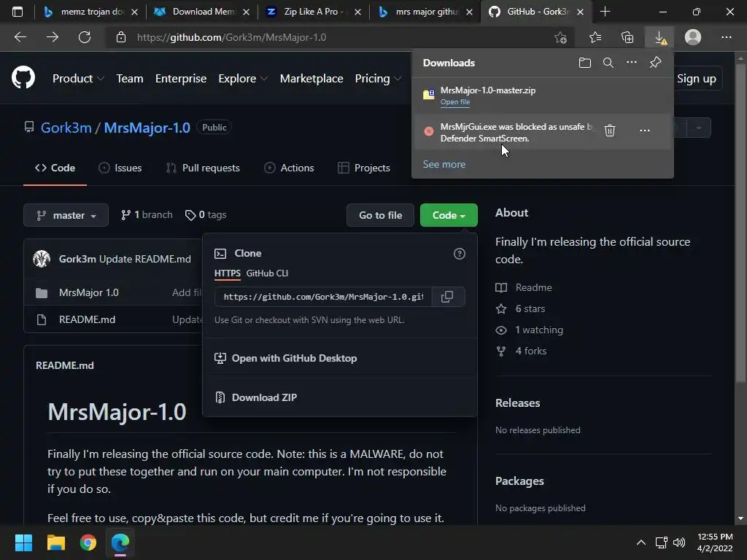Click the clone URL text field
The width and height of the screenshot is (747, 560).
click(x=323, y=297)
